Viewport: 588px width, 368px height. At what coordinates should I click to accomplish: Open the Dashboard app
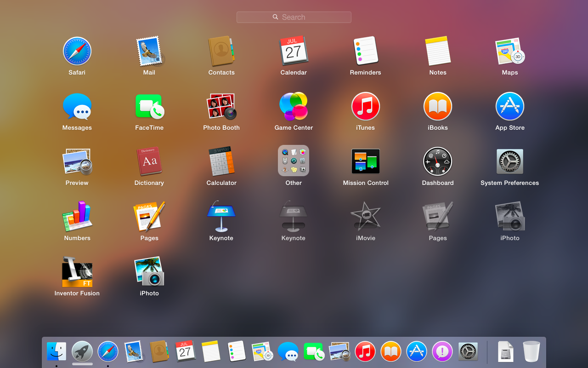[438, 161]
